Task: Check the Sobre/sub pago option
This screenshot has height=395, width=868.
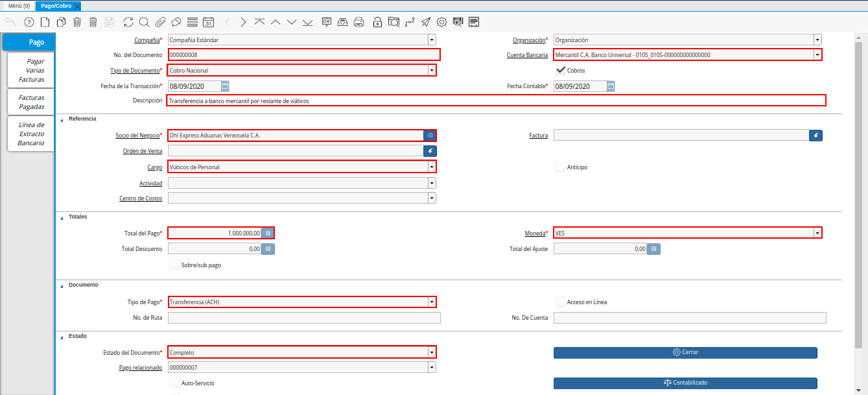Action: pyautogui.click(x=174, y=265)
